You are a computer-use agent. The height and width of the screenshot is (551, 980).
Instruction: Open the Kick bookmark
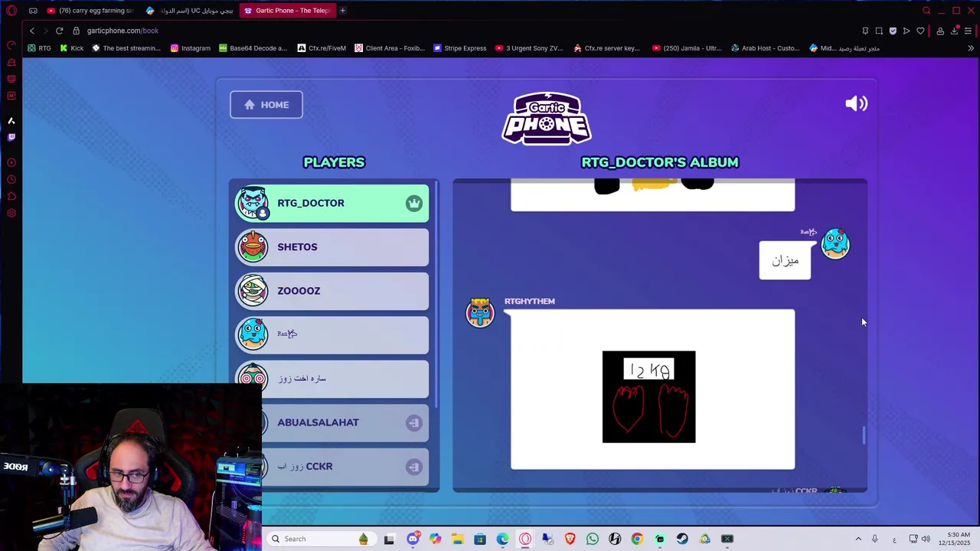click(x=71, y=48)
